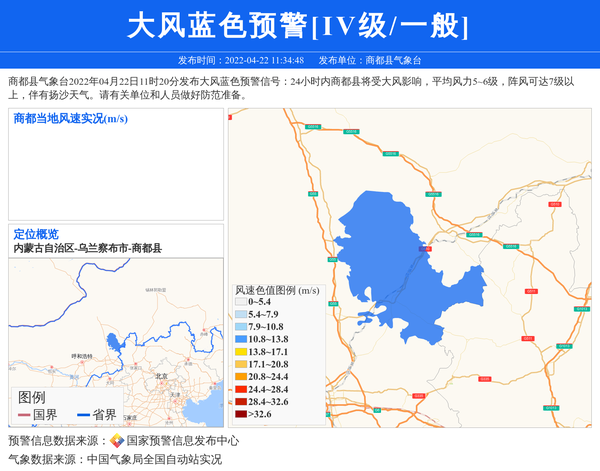Click the blue 省界 line legend symbol
The width and height of the screenshot is (600, 471).
pos(83,415)
